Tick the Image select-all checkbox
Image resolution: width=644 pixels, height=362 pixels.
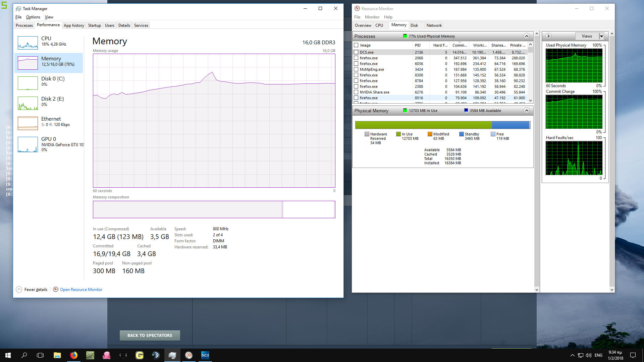(x=356, y=45)
